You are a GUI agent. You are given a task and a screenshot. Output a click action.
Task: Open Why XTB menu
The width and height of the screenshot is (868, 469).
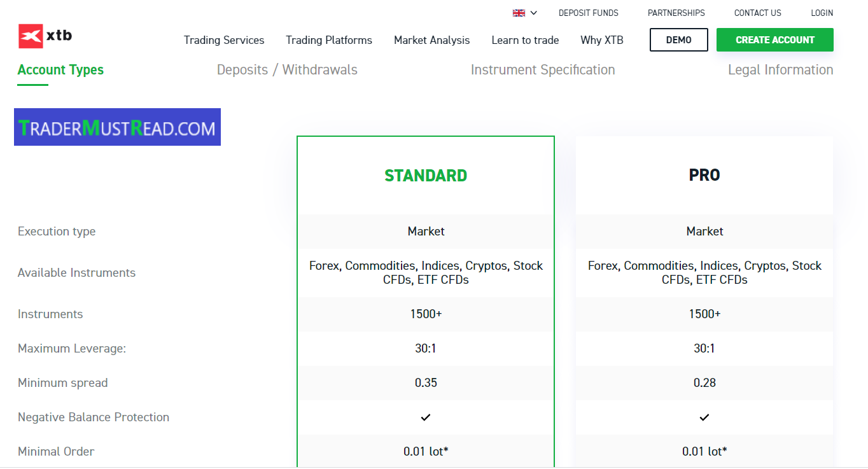point(601,40)
